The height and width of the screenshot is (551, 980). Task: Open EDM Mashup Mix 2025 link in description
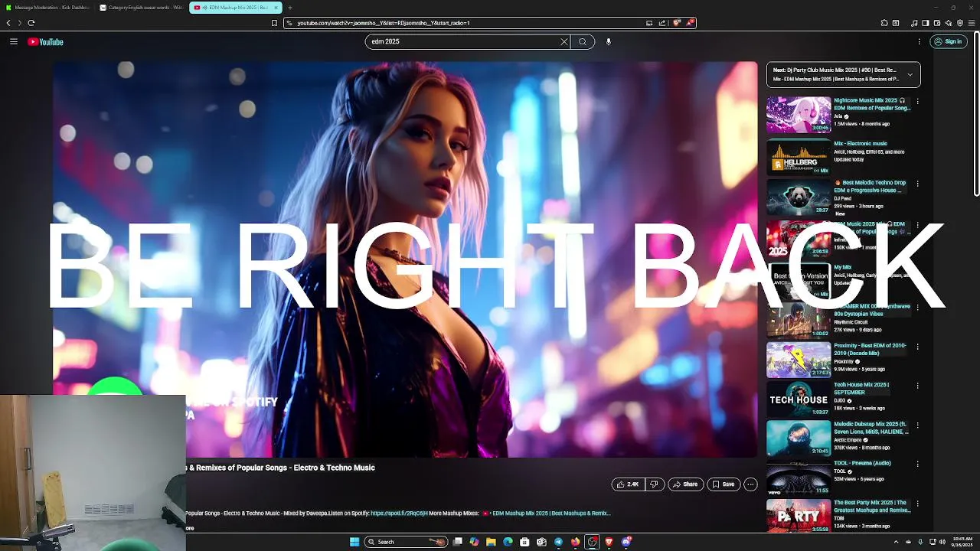[x=550, y=514]
